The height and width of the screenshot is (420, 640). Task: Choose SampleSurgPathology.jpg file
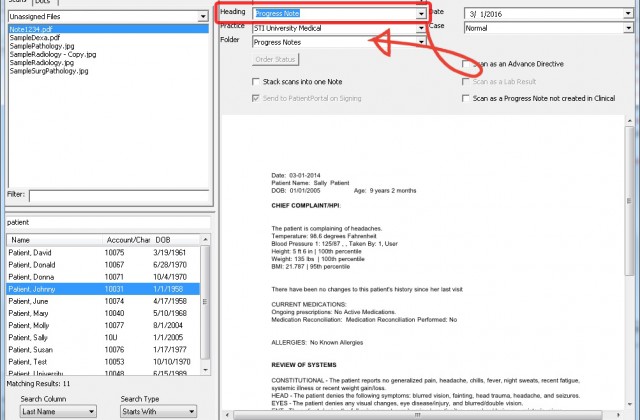pos(49,74)
